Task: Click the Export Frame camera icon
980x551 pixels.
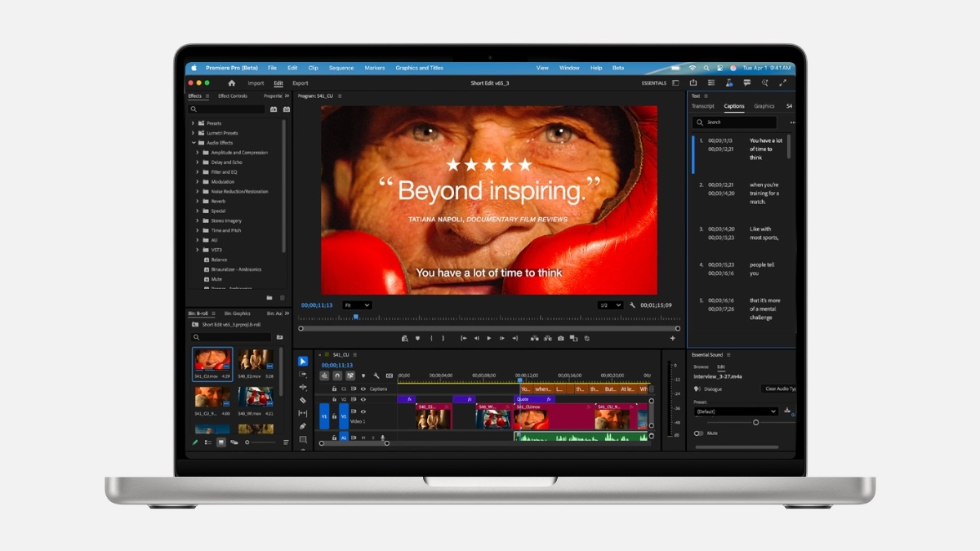Action: click(x=561, y=338)
